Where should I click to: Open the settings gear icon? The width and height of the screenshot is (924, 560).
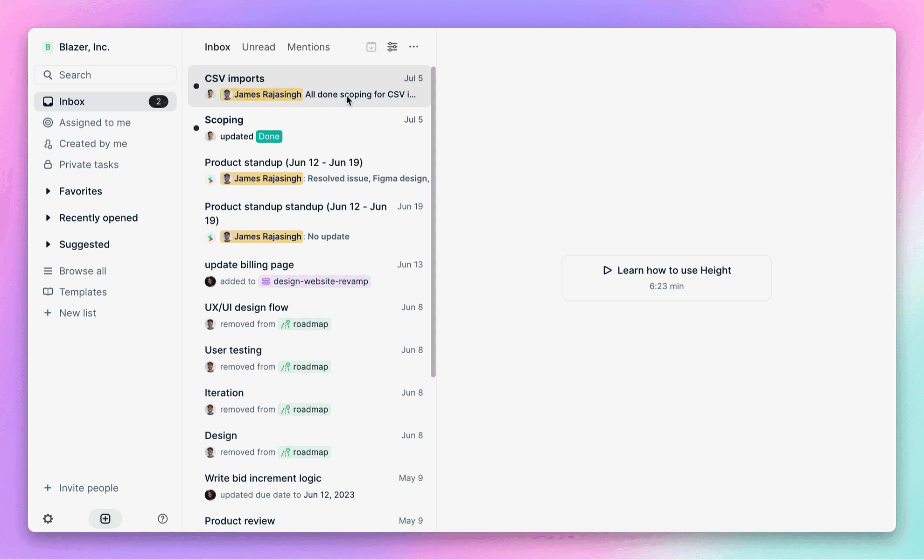[48, 518]
